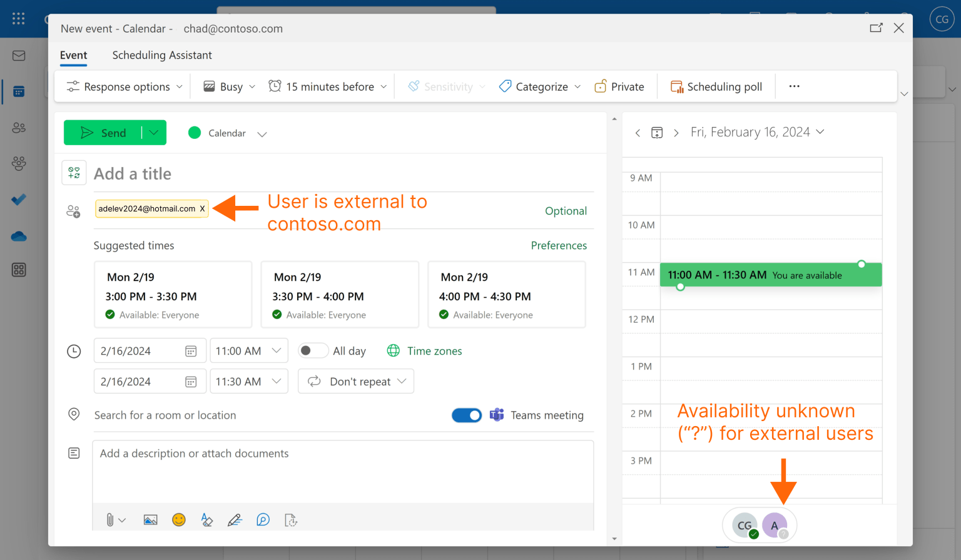Viewport: 961px width, 560px height.
Task: Open suggested times Preferences
Action: (x=559, y=245)
